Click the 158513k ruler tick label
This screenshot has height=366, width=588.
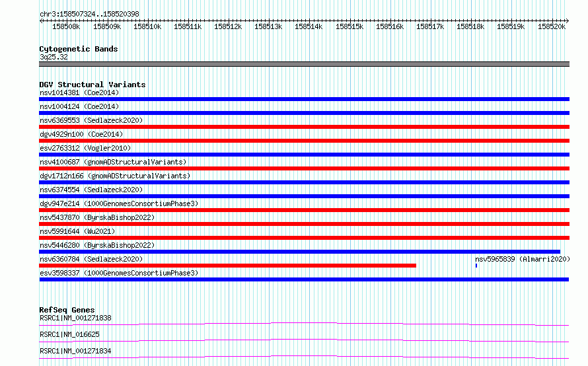click(x=268, y=26)
